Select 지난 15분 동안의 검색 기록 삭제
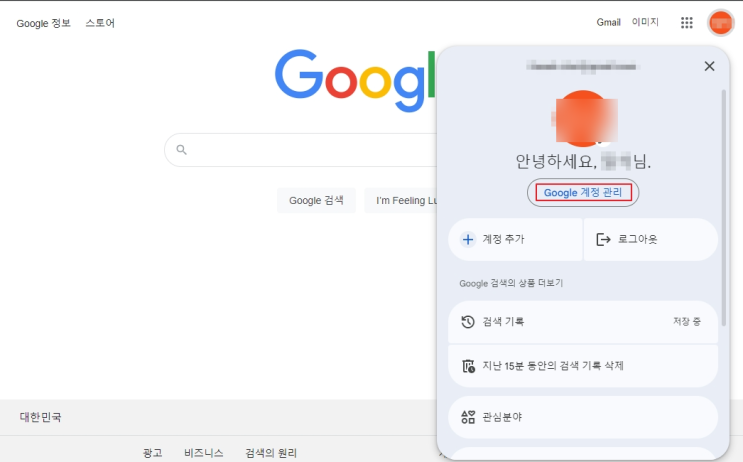 pyautogui.click(x=583, y=366)
